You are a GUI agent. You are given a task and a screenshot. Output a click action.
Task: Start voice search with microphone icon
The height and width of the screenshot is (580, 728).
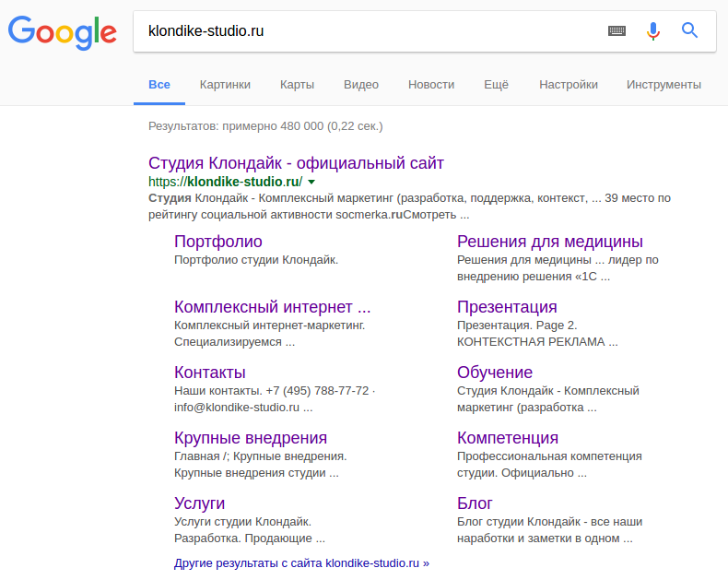[653, 31]
